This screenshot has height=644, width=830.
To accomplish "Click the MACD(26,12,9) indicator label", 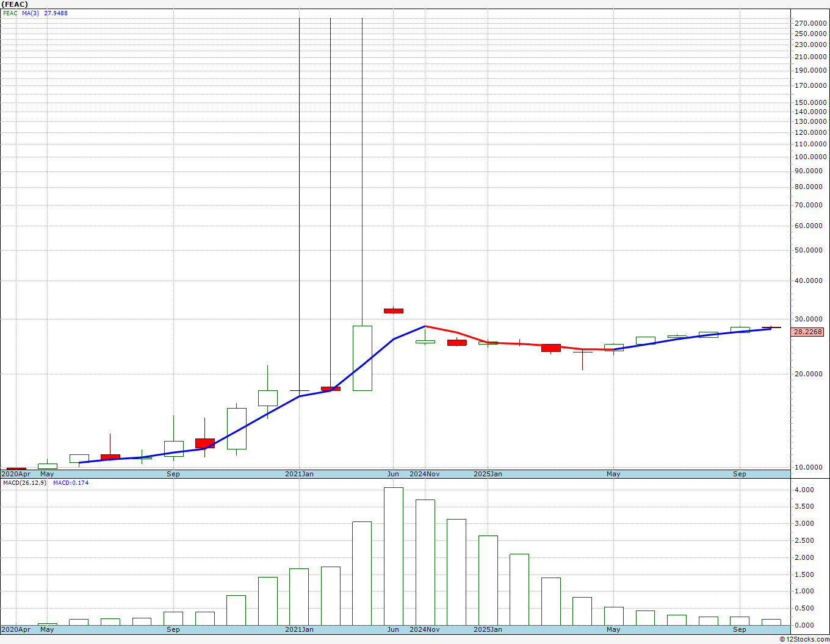I will (x=24, y=482).
